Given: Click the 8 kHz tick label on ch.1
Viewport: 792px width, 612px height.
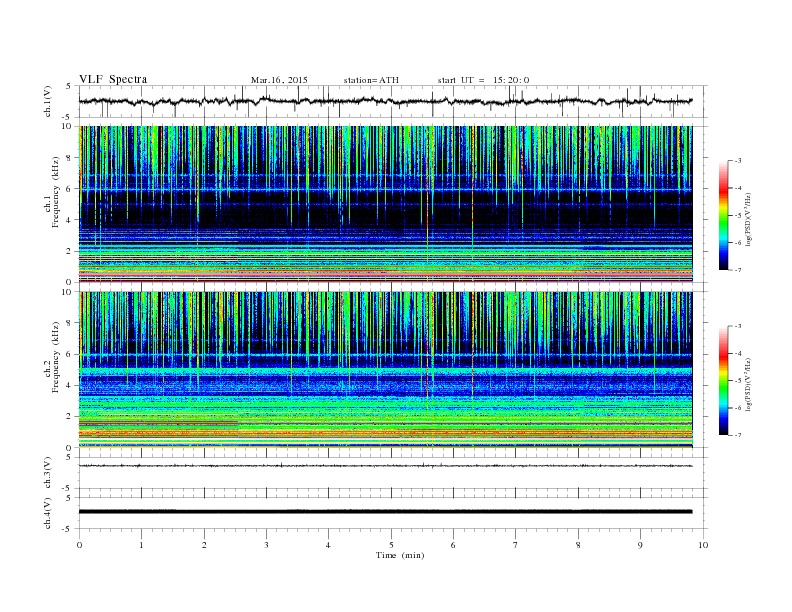Looking at the screenshot, I should point(70,158).
